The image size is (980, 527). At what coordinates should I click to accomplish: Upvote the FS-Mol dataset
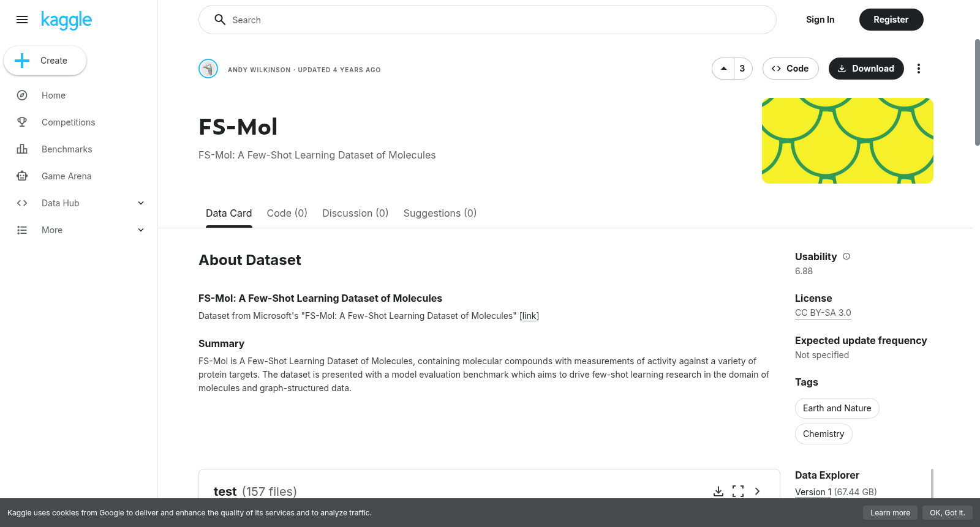coord(723,69)
